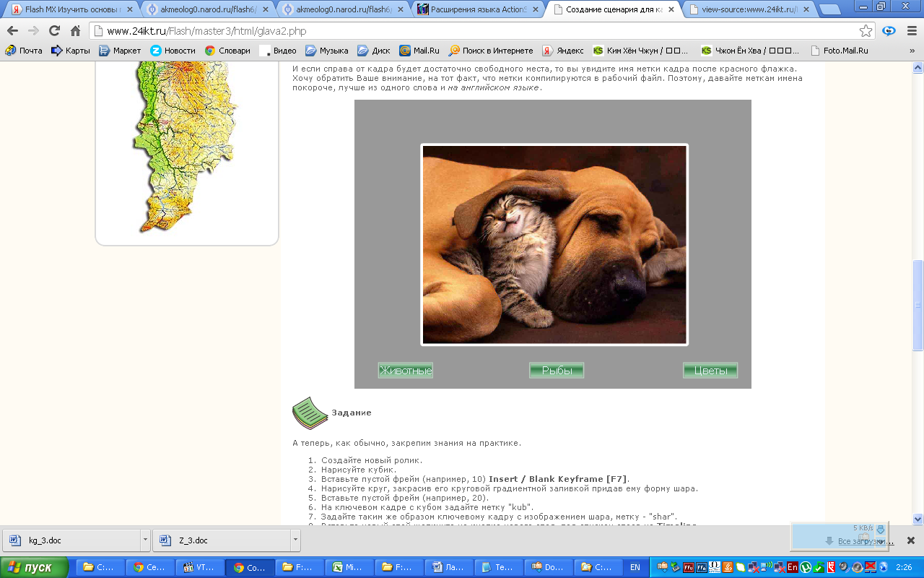
Task: Switch to the second akmeolog0.narod.ru/flash6 tab
Action: click(x=341, y=10)
